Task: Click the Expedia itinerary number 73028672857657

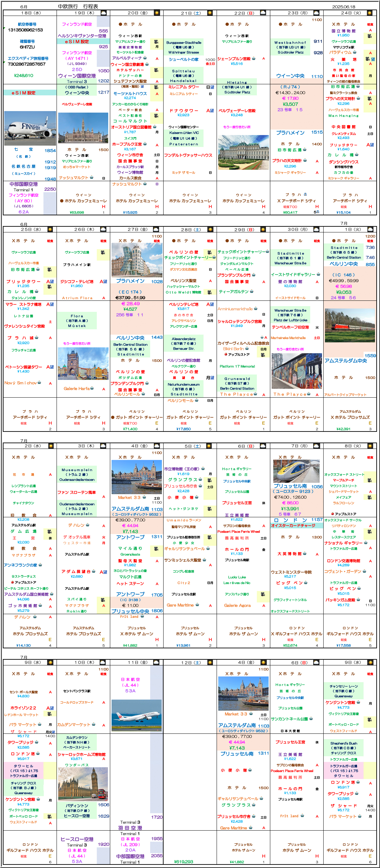Action: (27, 64)
